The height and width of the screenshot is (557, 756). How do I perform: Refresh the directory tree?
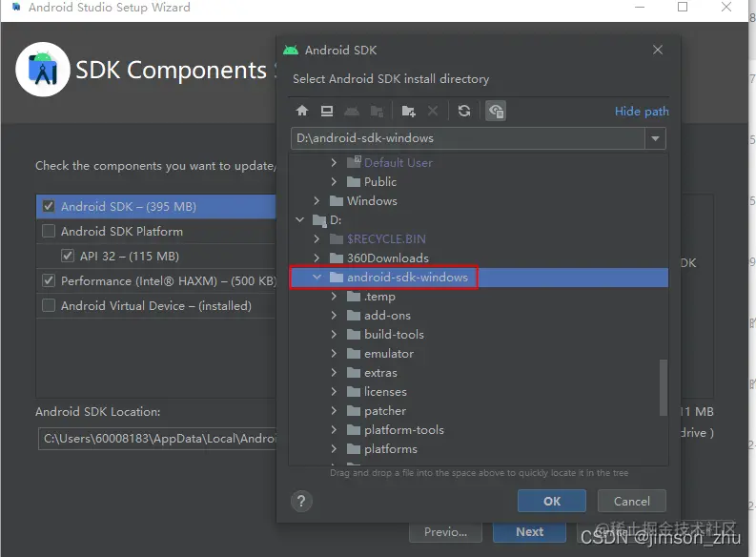tap(464, 111)
